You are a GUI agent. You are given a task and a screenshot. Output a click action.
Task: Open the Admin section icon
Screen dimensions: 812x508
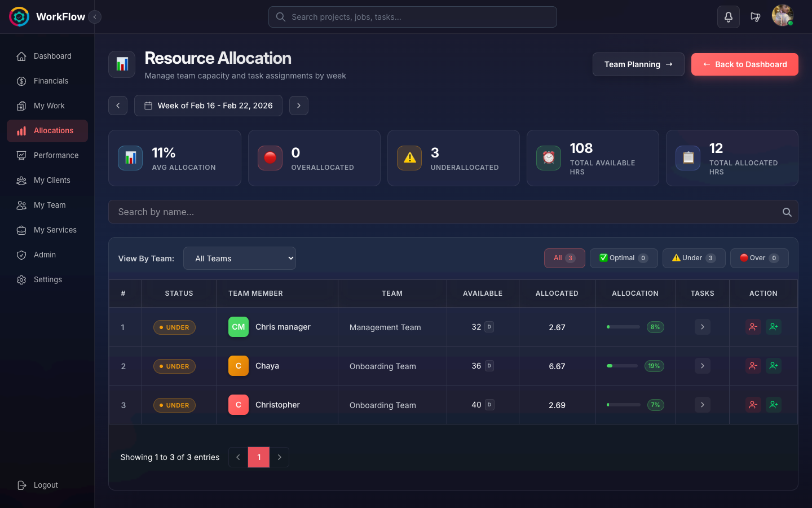point(21,255)
